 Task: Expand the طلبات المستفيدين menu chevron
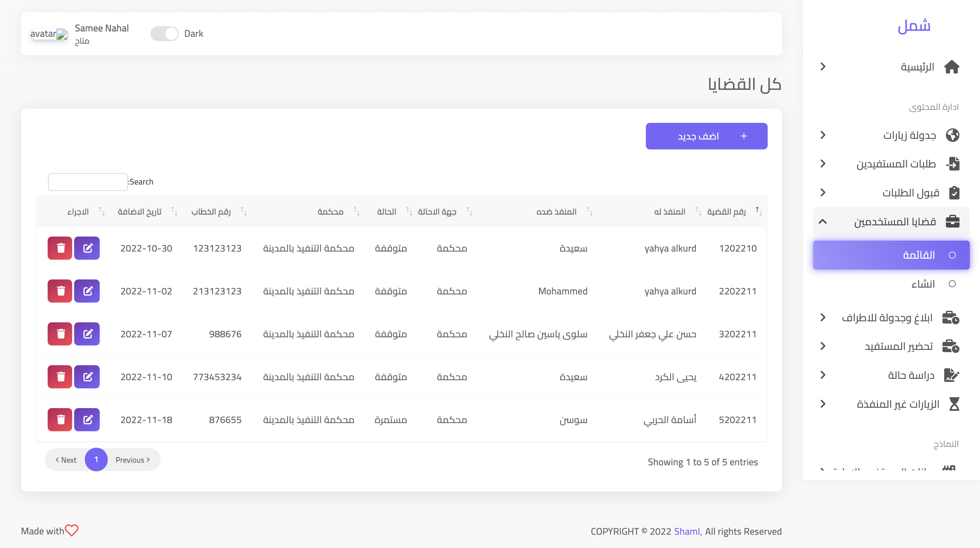coord(822,164)
